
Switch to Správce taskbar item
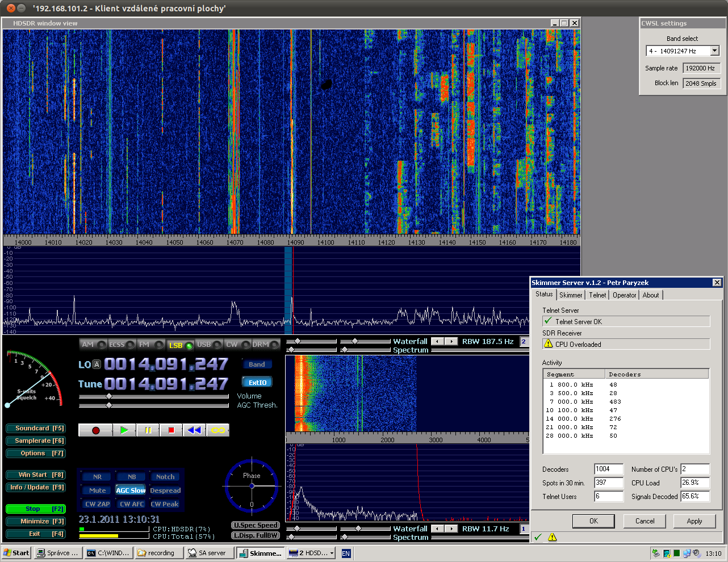coord(57,553)
